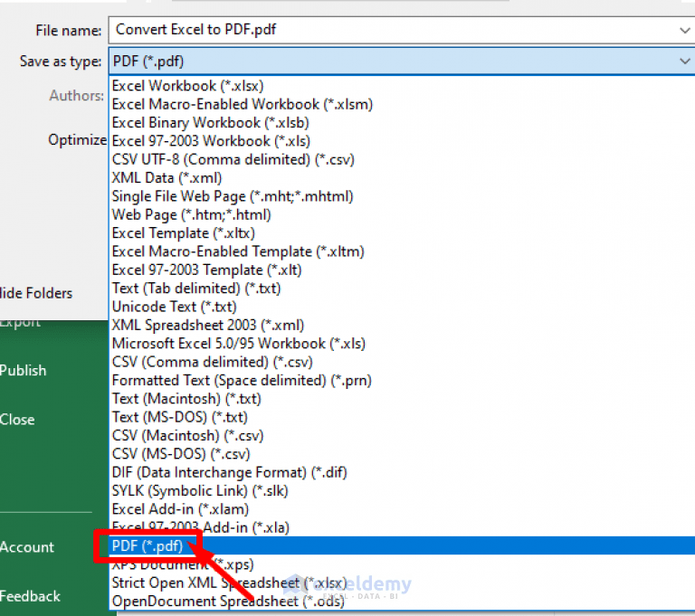Screen dimensions: 695x616
Task: Choose Excel 97-2003 Workbook (*.xls)
Action: pos(402,141)
